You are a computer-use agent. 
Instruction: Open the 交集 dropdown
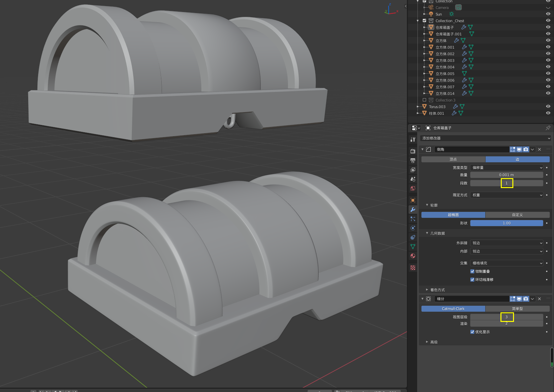pos(507,263)
